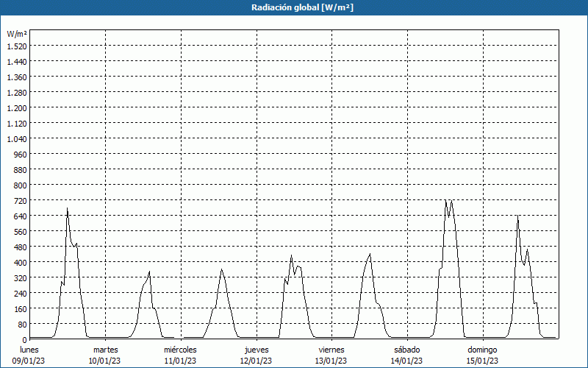Click the 'miércoles' day label

point(180,350)
